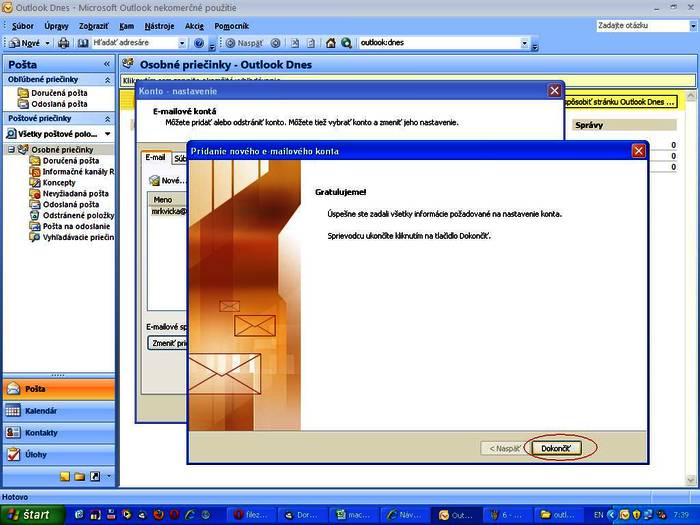Open Odoslaná pošta in Obľúbené priečinky

click(59, 104)
